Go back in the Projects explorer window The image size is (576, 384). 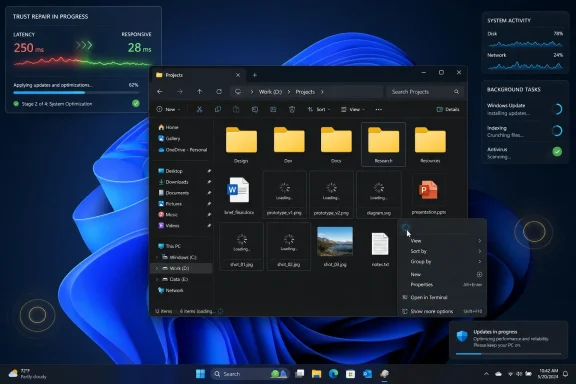(160, 92)
